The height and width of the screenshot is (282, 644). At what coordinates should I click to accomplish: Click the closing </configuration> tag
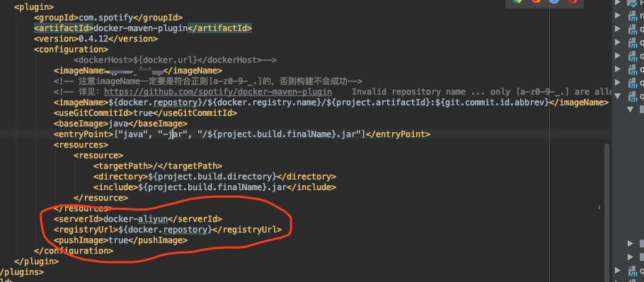pos(73,251)
